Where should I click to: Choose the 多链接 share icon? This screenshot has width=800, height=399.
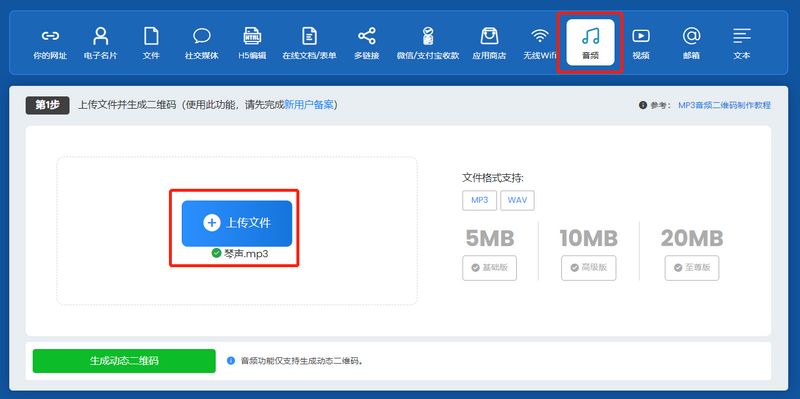point(366,36)
